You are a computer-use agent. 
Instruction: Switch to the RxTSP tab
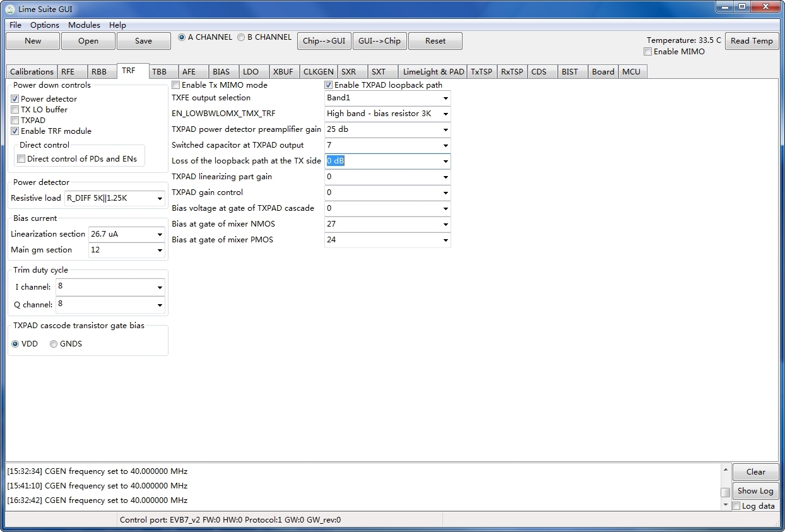point(512,72)
